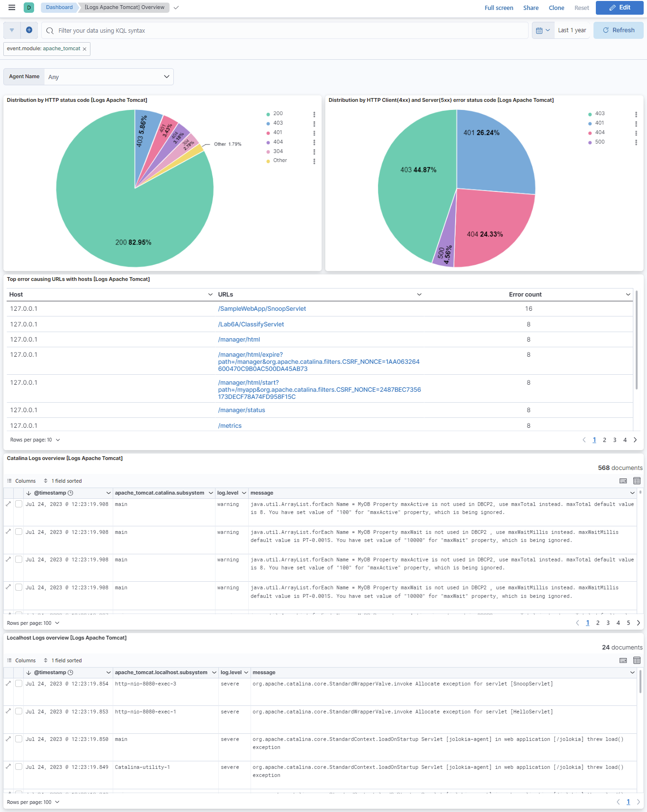Viewport: 647px width, 812px height.
Task: Open keyboard shortcuts in Localhost logs table
Action: point(623,660)
